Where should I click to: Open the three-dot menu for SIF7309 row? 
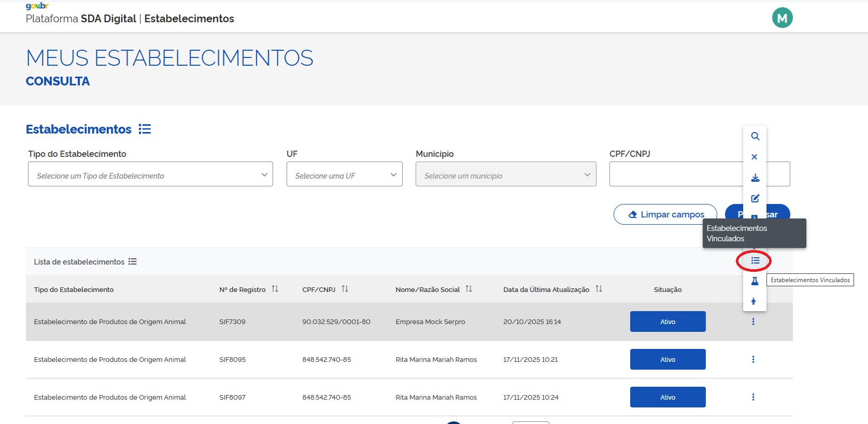(753, 321)
